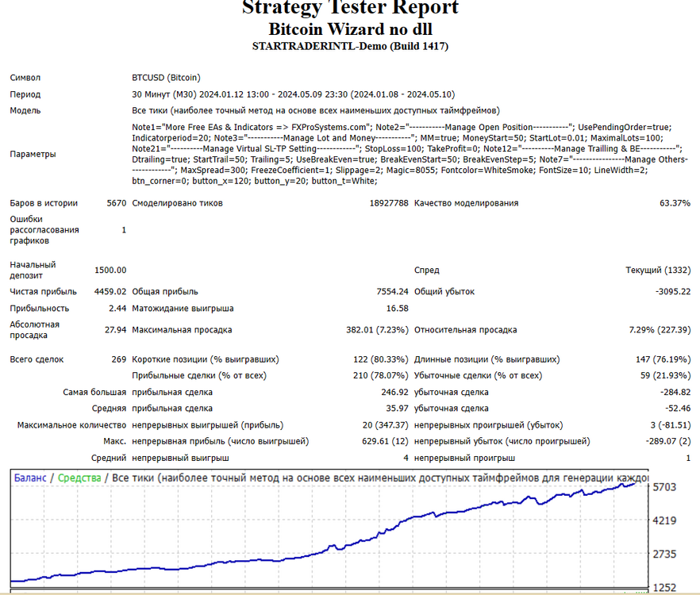Select average loss trade -52.46

[678, 409]
